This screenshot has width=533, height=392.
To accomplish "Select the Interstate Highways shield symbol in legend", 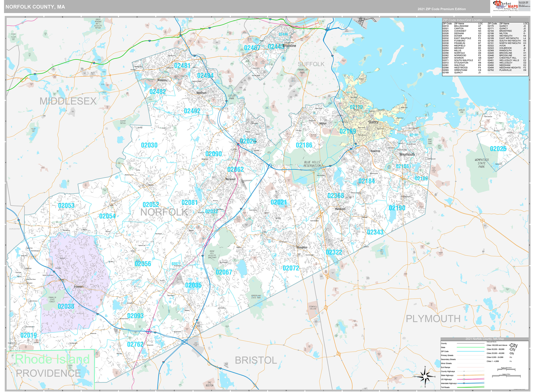I will (x=464, y=383).
